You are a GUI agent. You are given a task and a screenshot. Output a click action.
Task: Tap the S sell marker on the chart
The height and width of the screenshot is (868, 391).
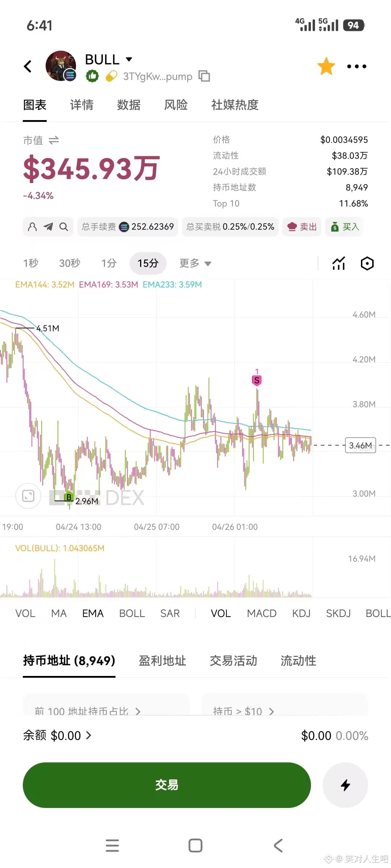(257, 380)
